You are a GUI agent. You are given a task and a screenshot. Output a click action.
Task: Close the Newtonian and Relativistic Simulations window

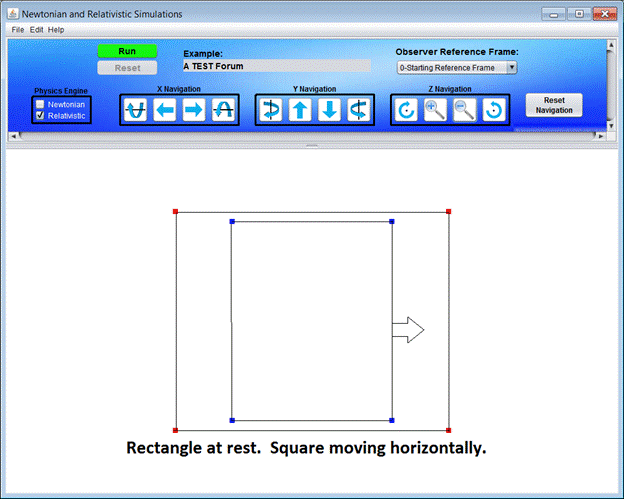[x=605, y=14]
